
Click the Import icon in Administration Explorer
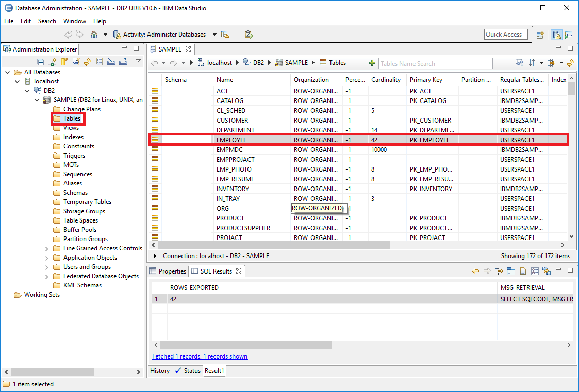[x=111, y=61]
